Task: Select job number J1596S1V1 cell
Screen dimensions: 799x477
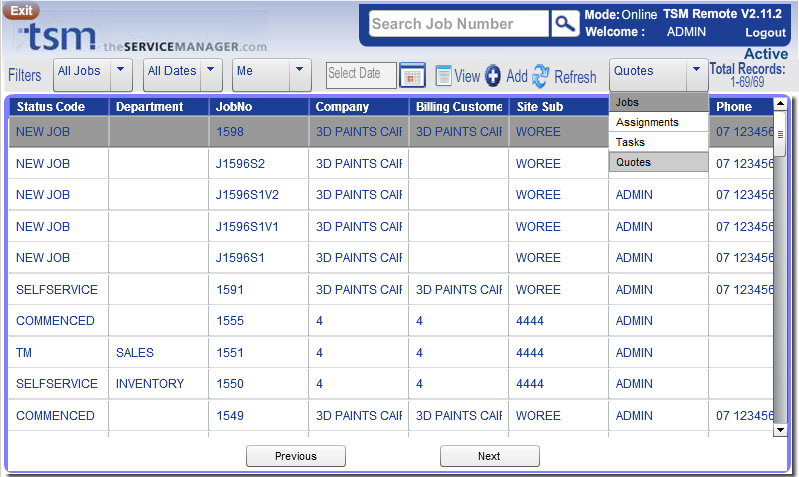Action: 258,227
